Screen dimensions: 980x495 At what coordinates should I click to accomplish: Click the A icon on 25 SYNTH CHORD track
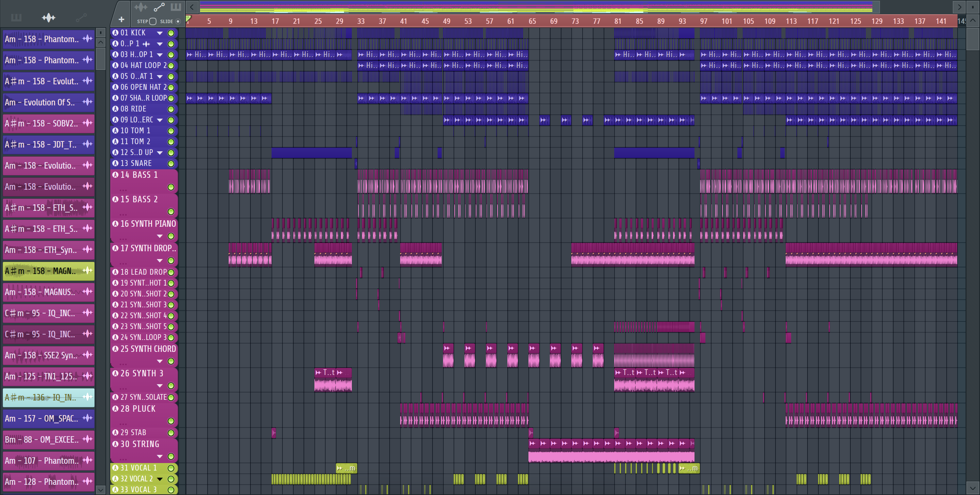(x=115, y=348)
